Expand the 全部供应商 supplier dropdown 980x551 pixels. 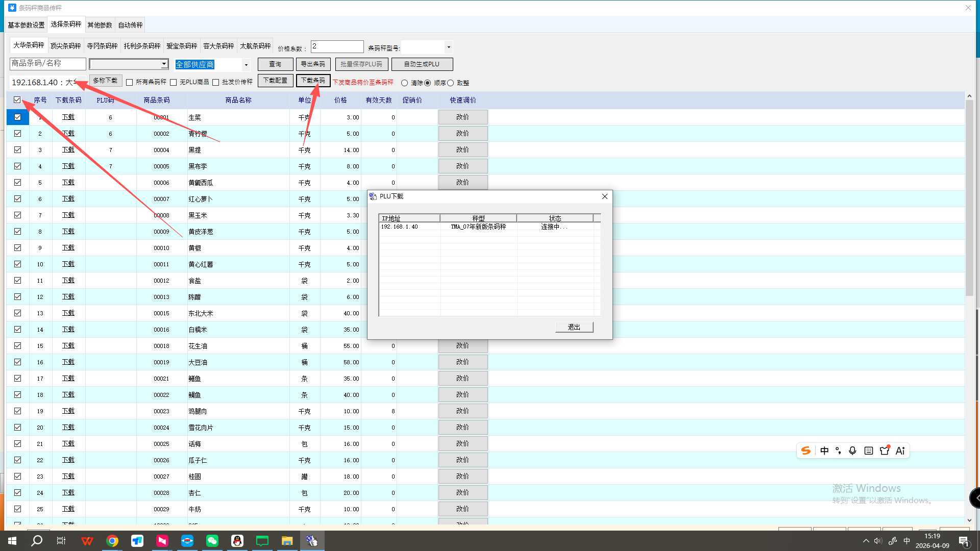246,65
